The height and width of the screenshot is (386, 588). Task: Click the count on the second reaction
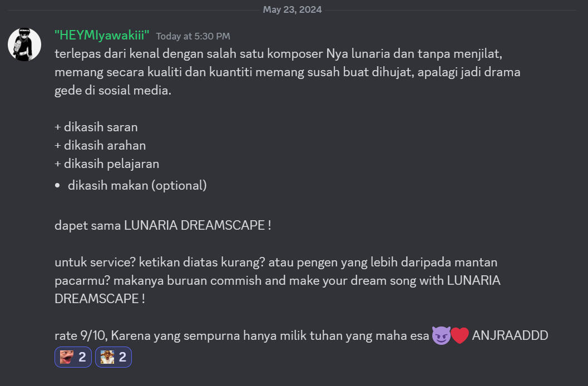click(122, 357)
